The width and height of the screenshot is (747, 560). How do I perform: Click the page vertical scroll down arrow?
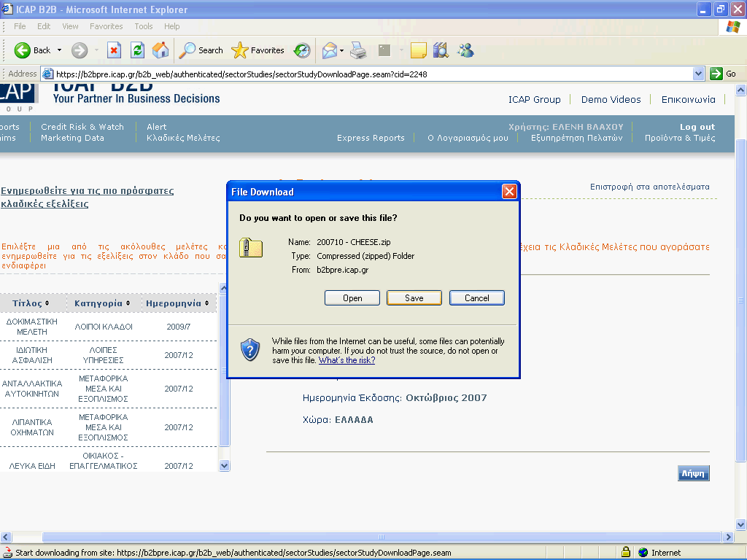[x=741, y=525]
